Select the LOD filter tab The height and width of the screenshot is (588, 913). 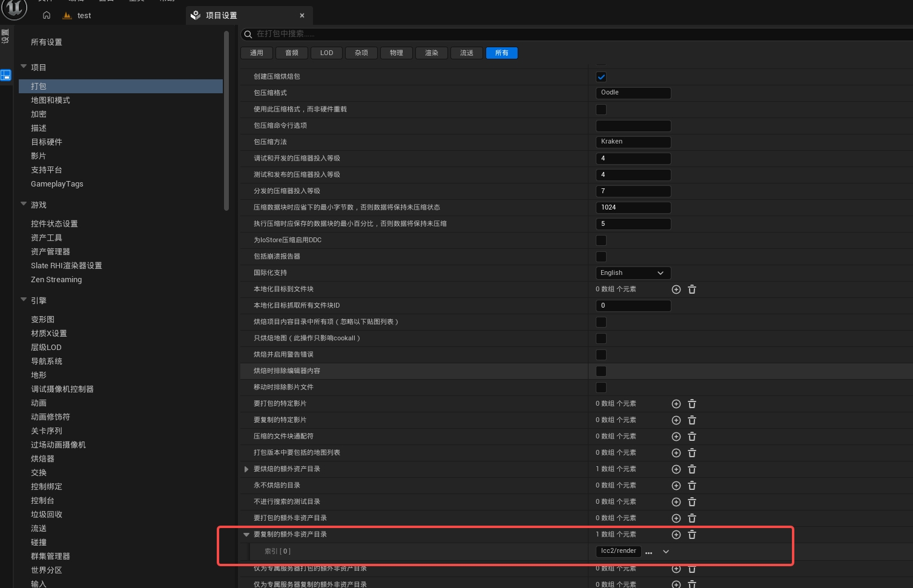(327, 53)
